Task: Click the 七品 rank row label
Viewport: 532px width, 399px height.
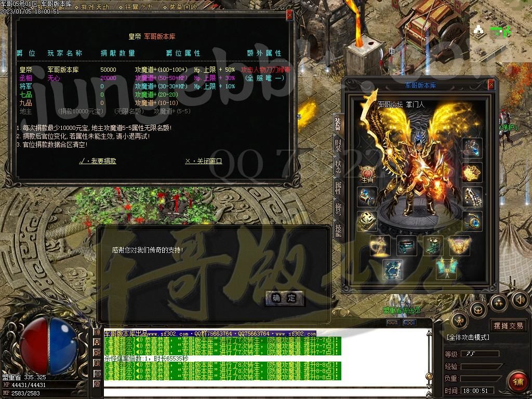Action: point(25,95)
